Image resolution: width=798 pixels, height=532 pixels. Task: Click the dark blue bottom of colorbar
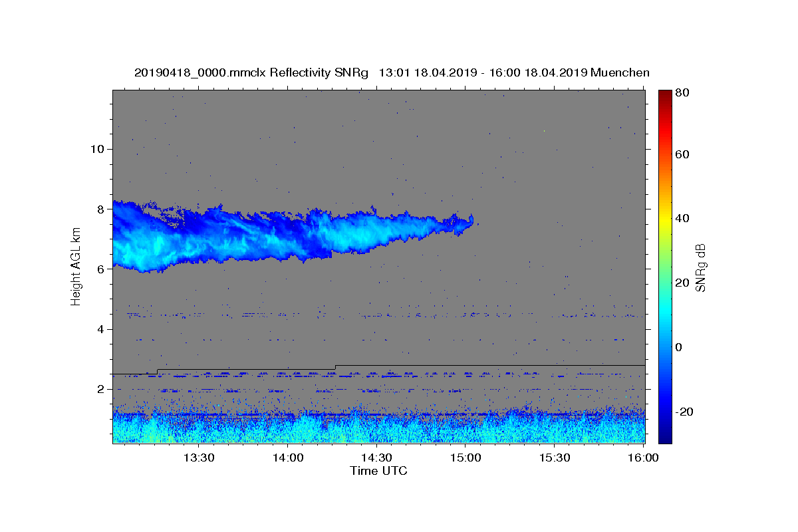(x=665, y=436)
